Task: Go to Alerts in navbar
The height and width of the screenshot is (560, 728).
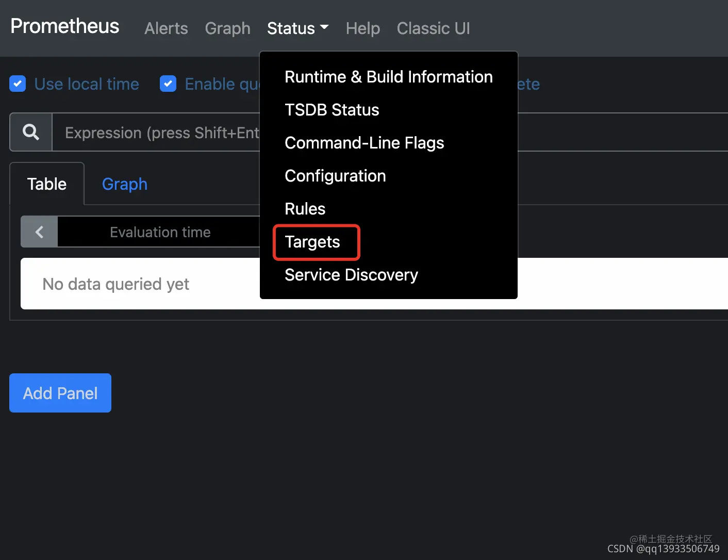Action: [x=166, y=28]
